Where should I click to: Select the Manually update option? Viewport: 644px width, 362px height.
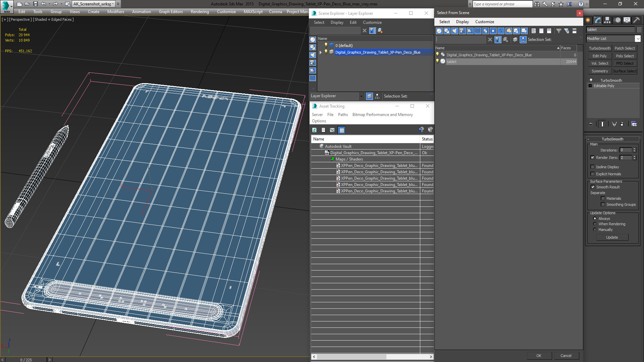coord(595,230)
